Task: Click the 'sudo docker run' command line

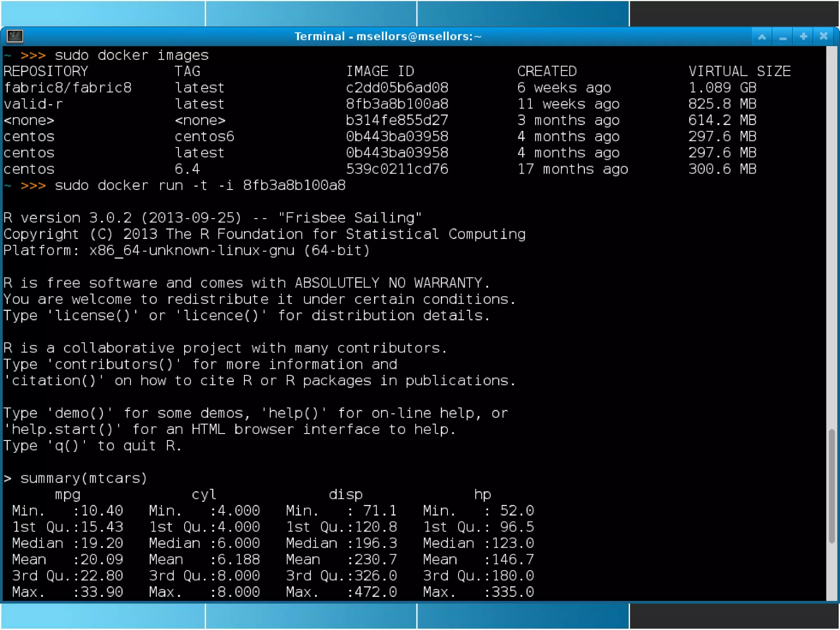Action: 200,185
